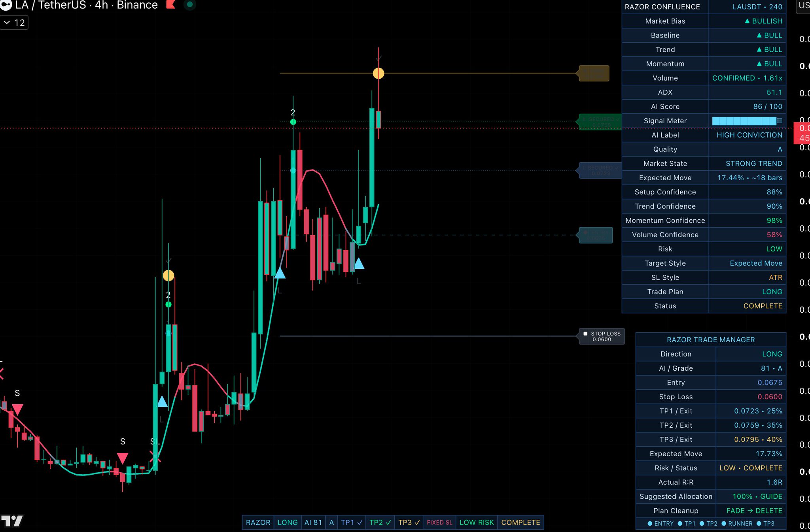
Task: Click the blue SECURED 0.0723 label
Action: click(600, 170)
